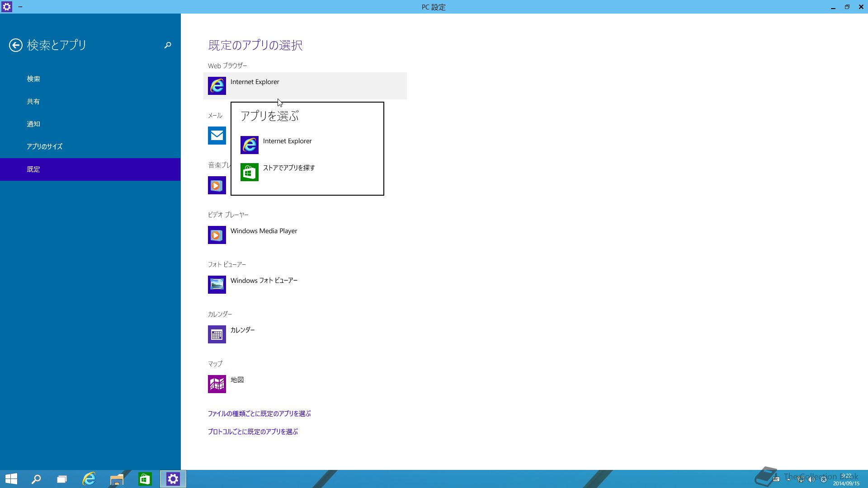Click the 地図 maps app icon
This screenshot has height=488, width=868.
217,384
